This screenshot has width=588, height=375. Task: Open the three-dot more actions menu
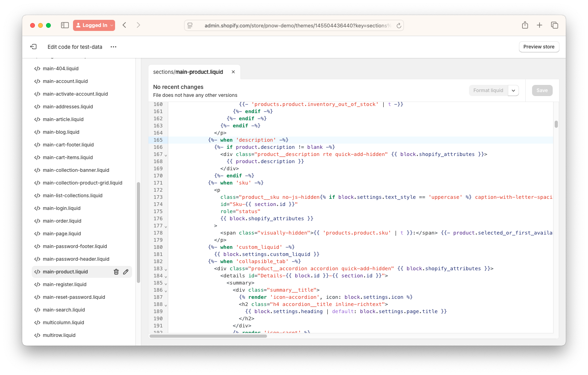point(113,47)
